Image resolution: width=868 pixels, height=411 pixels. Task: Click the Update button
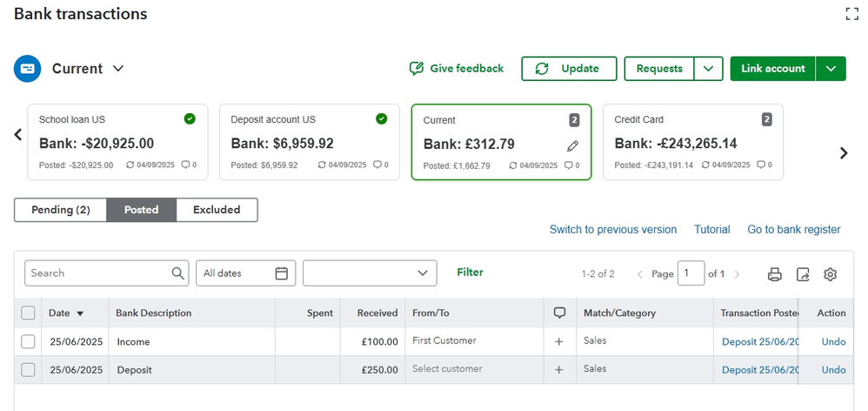tap(569, 69)
